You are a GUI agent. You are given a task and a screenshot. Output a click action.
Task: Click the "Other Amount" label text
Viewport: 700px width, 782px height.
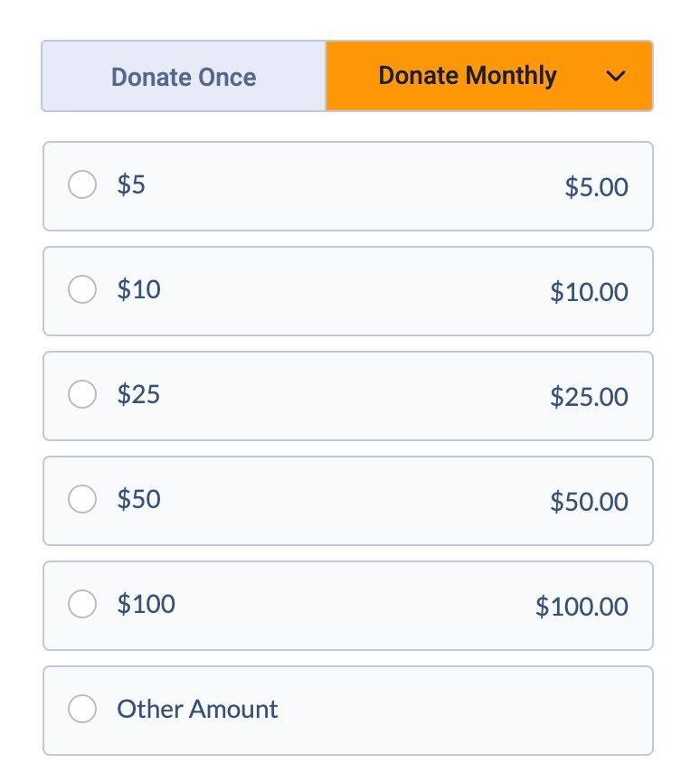click(197, 710)
